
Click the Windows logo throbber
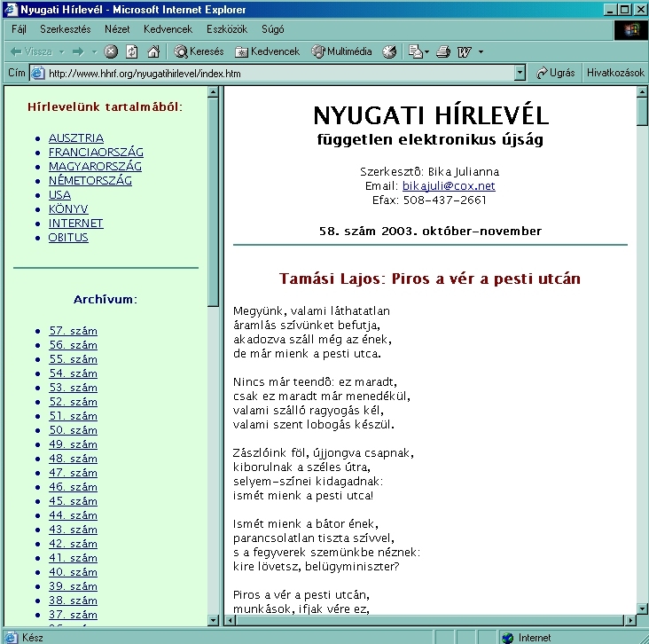(631, 30)
